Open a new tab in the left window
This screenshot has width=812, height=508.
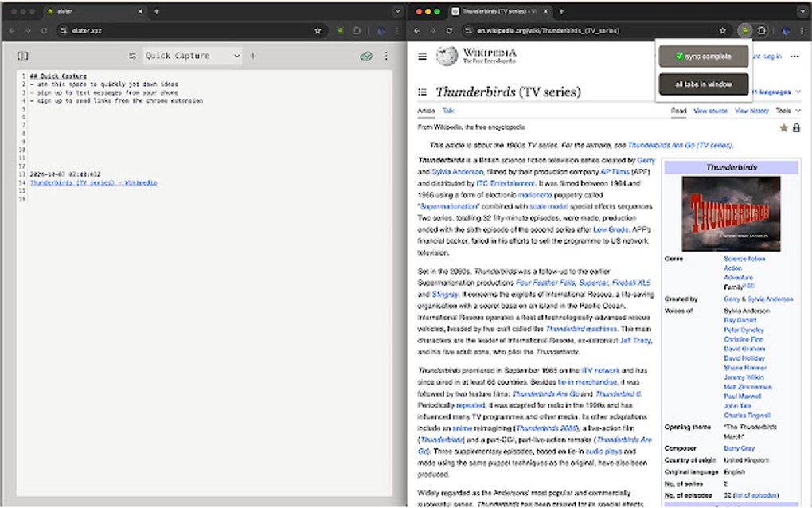pyautogui.click(x=156, y=11)
